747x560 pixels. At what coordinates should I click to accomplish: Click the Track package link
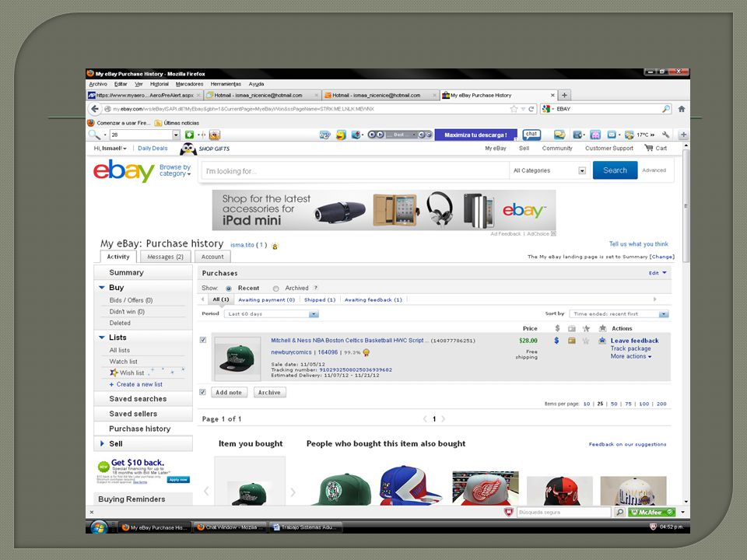(631, 348)
